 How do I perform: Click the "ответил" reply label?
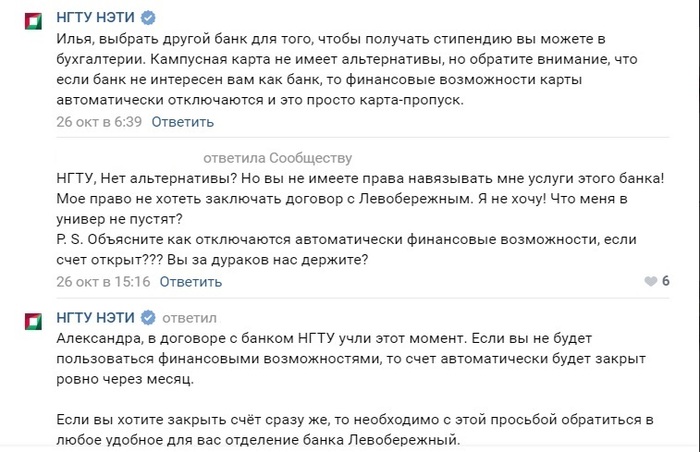(x=189, y=318)
